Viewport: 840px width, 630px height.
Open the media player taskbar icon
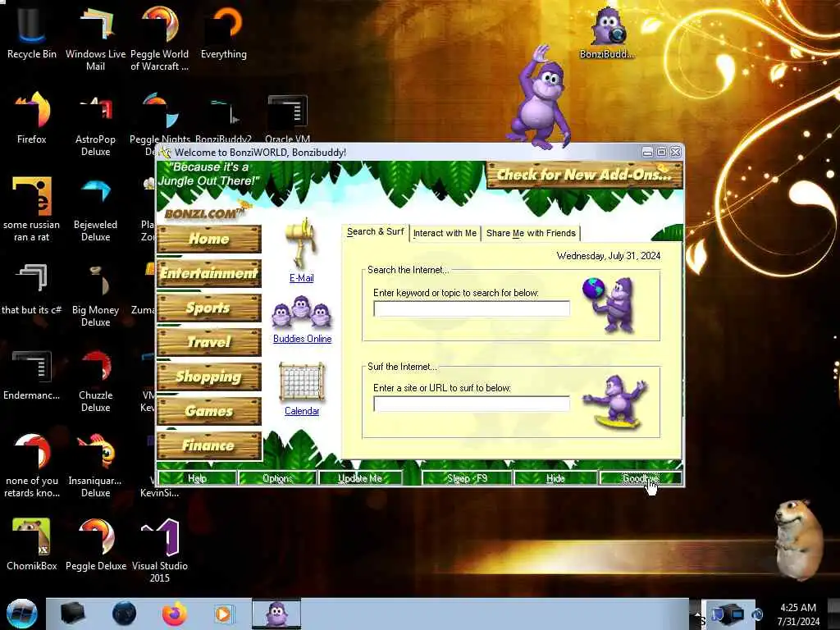(x=223, y=614)
